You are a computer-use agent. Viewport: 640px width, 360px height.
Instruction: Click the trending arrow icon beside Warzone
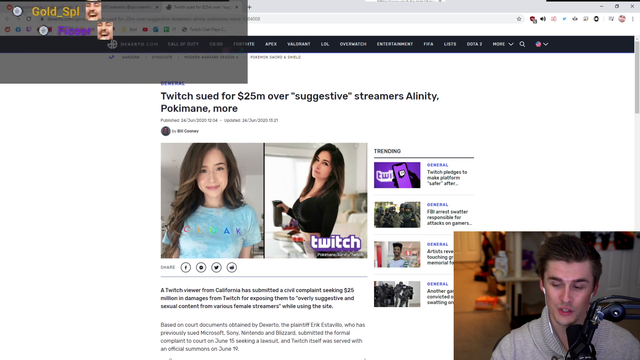111,57
